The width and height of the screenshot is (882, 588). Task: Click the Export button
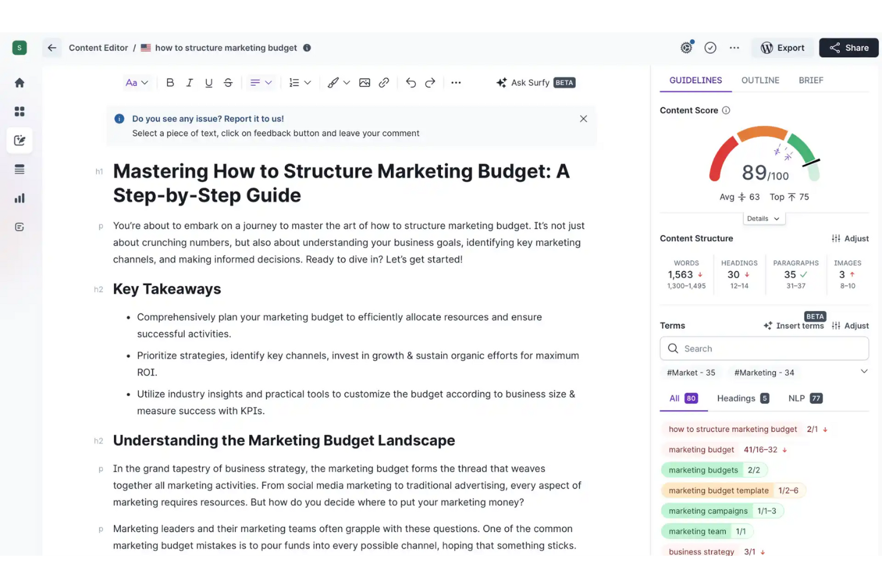point(782,48)
